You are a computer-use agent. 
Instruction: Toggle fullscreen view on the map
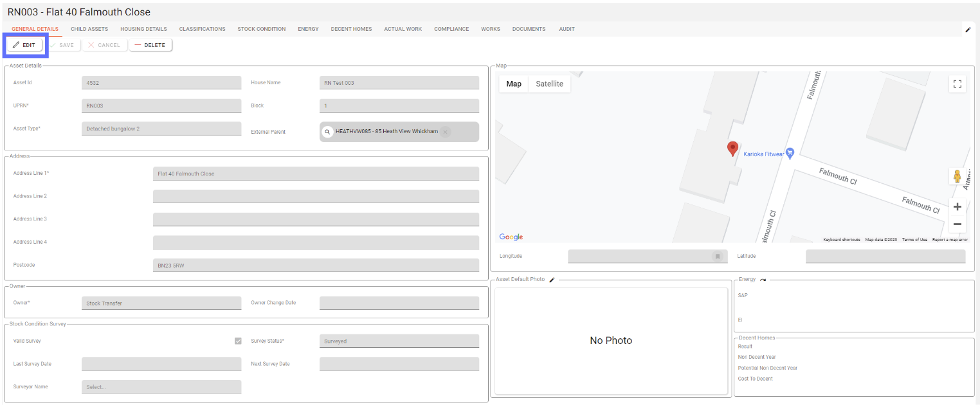[x=957, y=84]
